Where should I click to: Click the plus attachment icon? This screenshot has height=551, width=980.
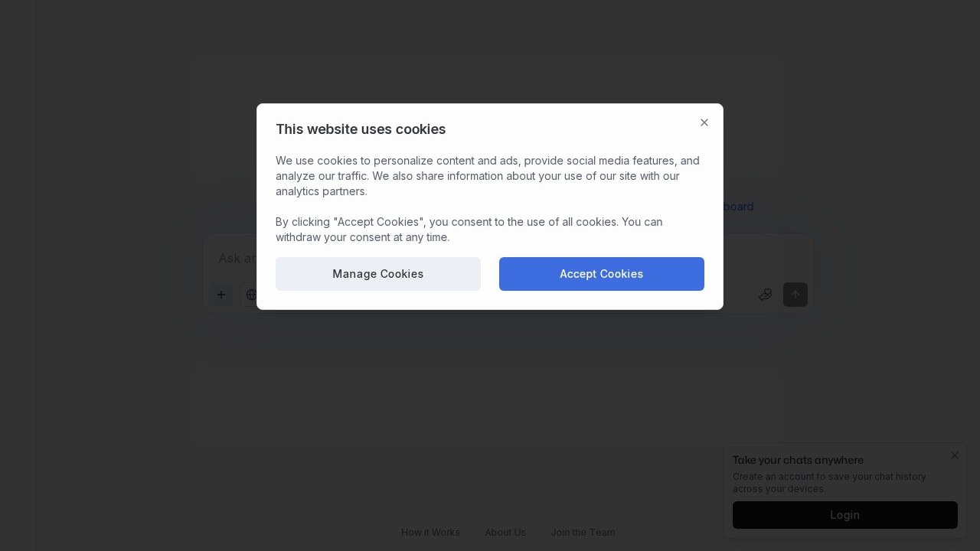[x=221, y=295]
